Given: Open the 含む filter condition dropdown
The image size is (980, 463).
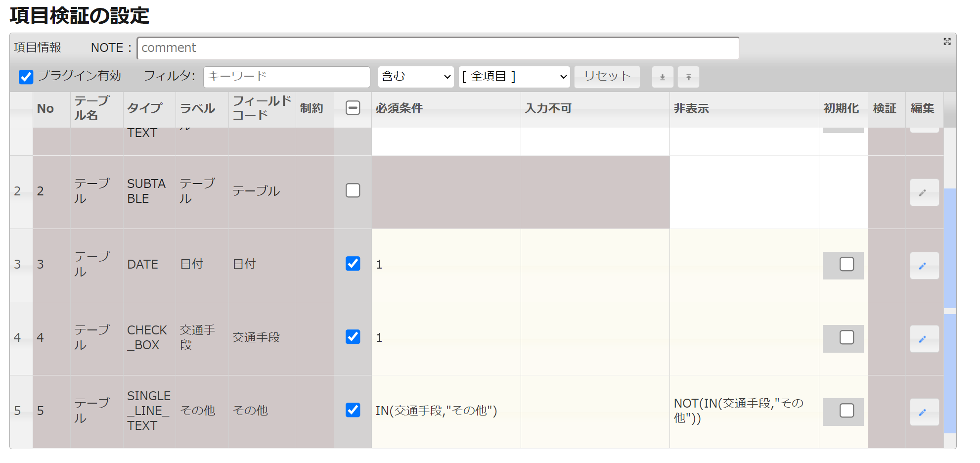Looking at the screenshot, I should coord(416,77).
